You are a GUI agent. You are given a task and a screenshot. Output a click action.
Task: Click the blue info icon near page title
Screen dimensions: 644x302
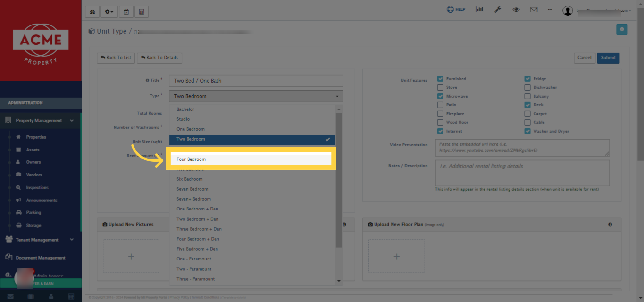click(622, 29)
